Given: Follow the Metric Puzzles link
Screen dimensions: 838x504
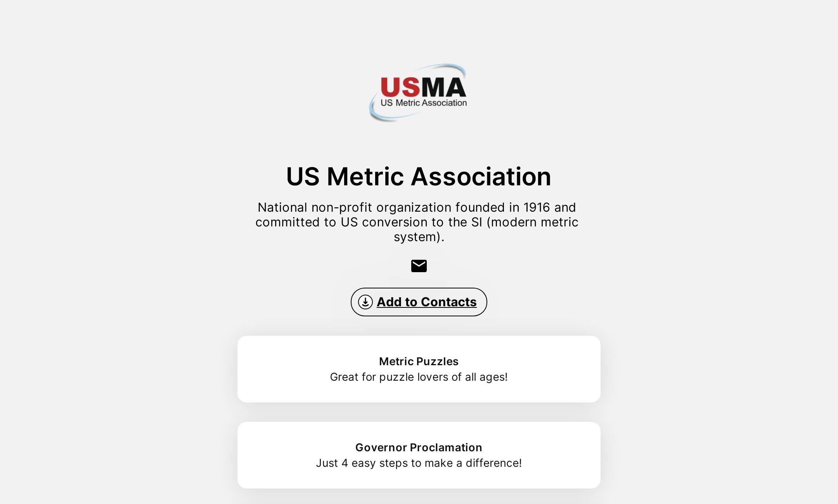Looking at the screenshot, I should (418, 368).
